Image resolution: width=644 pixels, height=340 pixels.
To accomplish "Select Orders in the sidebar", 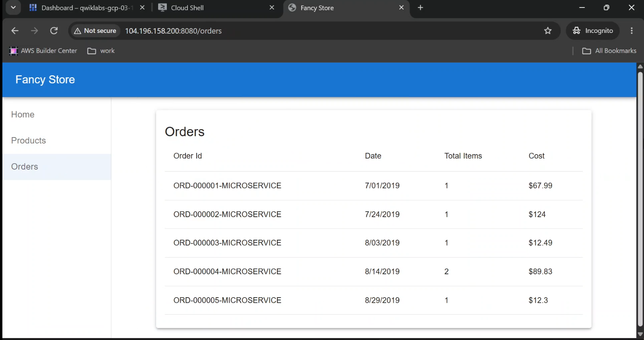I will click(57, 167).
